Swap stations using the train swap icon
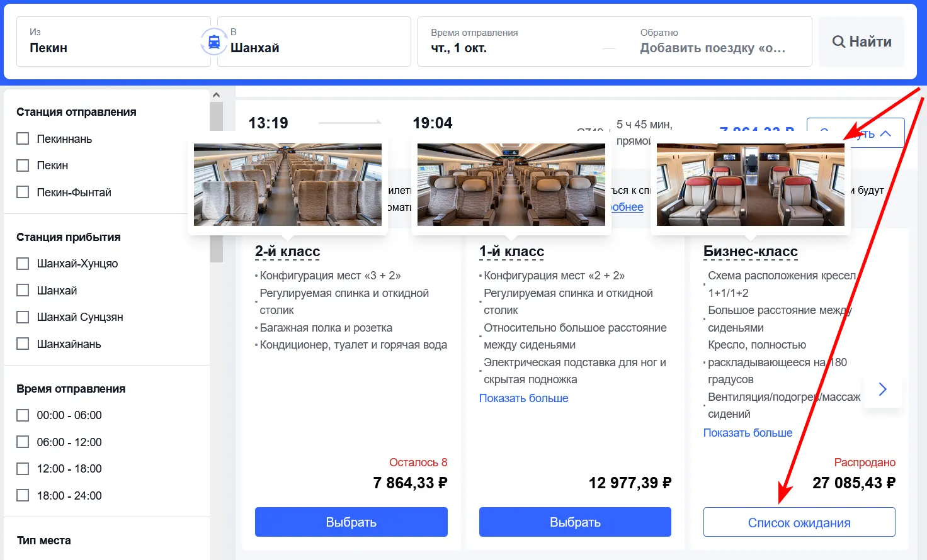The image size is (927, 560). click(214, 42)
